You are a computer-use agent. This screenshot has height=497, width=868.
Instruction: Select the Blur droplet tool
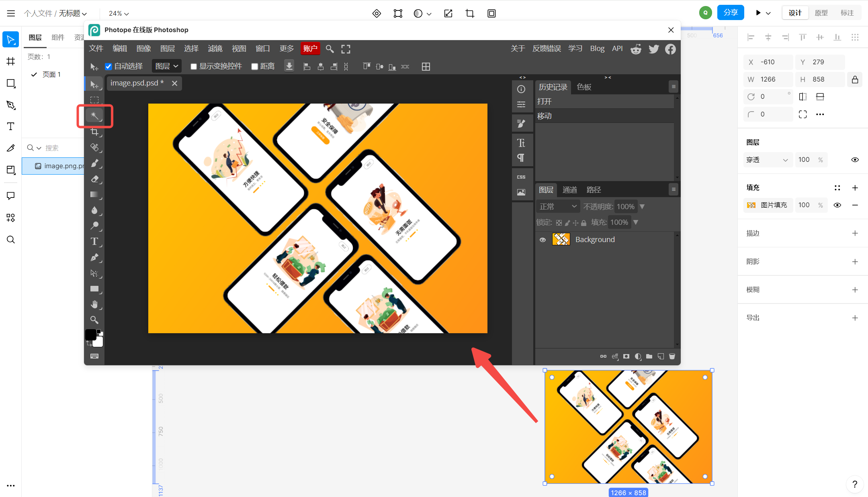(94, 210)
